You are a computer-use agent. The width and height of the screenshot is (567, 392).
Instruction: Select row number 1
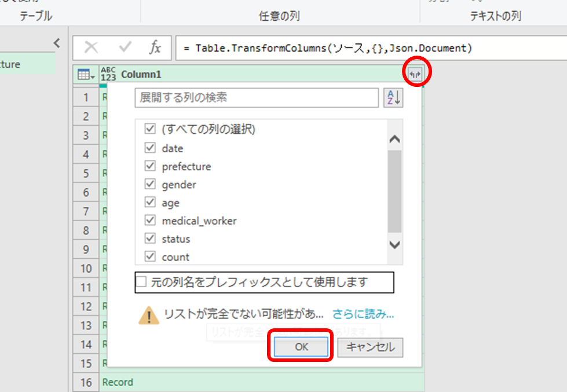(86, 97)
